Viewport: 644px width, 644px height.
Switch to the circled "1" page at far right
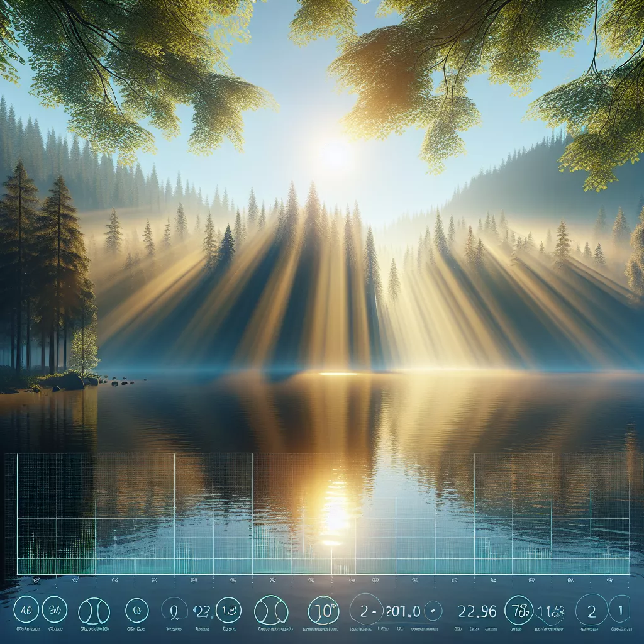[x=620, y=609]
